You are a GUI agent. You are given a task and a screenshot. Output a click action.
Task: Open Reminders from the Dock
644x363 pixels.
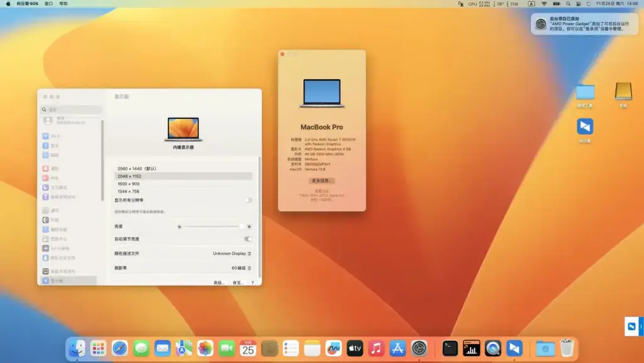pyautogui.click(x=291, y=349)
